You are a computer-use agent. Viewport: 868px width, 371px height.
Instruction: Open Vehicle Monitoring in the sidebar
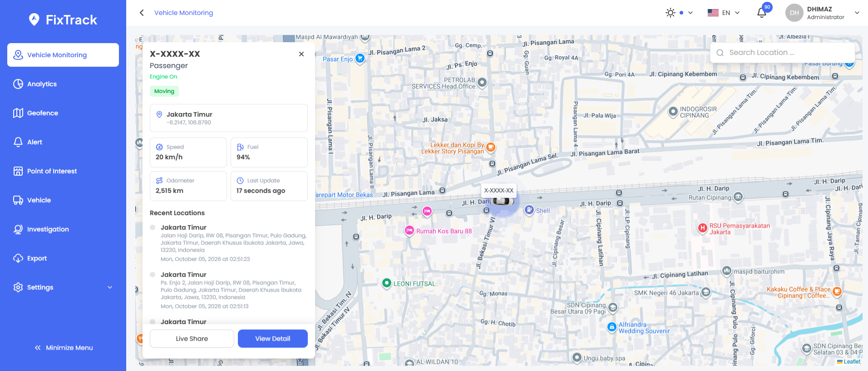(x=63, y=55)
